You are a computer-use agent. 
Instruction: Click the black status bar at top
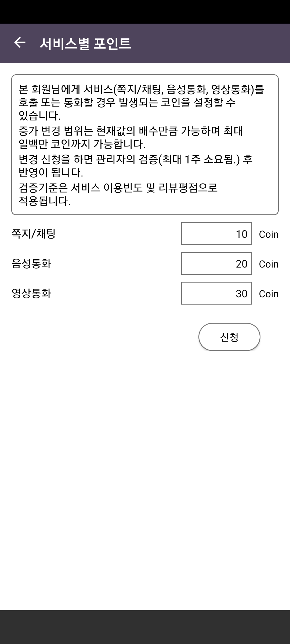145,12
